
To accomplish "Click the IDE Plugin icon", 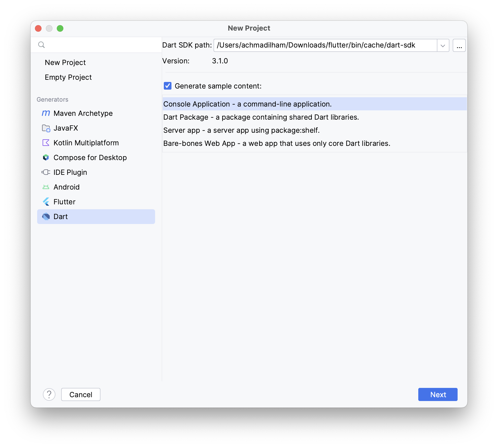I will point(46,172).
